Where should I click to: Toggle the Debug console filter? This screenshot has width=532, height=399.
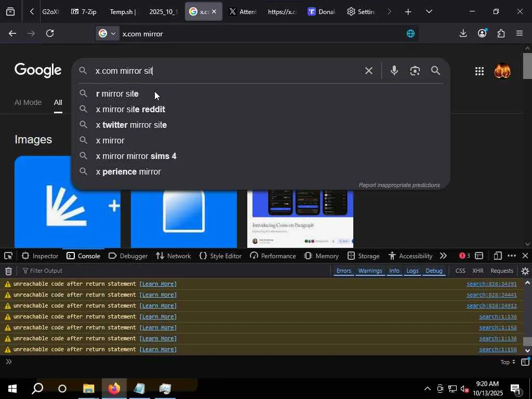[434, 271]
